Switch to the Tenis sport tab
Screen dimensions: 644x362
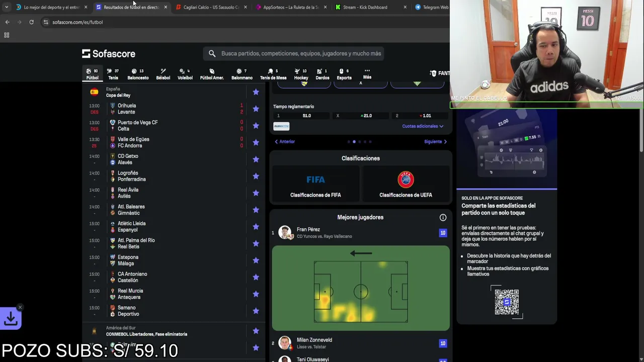[113, 74]
